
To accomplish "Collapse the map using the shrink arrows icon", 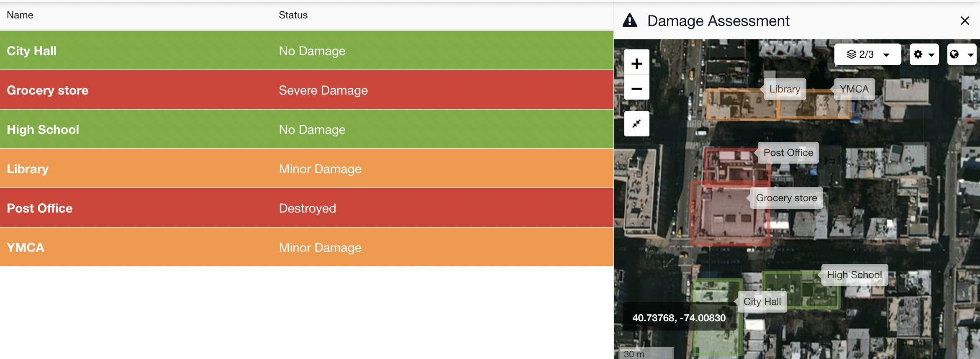I will pos(636,123).
